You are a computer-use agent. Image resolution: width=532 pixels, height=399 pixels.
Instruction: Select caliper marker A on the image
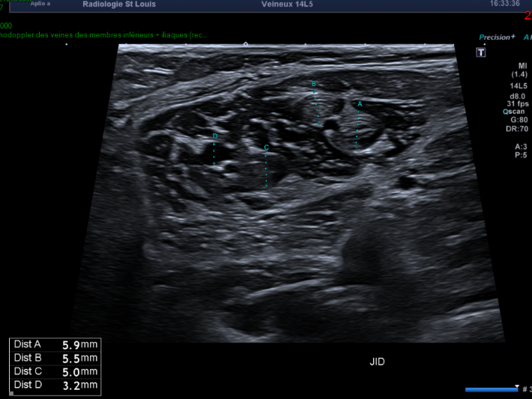[x=360, y=104]
